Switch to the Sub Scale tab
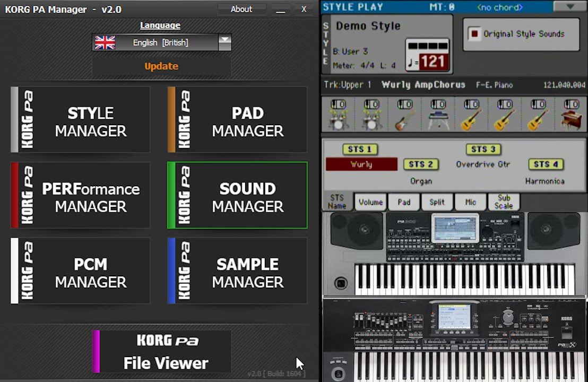 click(x=504, y=202)
